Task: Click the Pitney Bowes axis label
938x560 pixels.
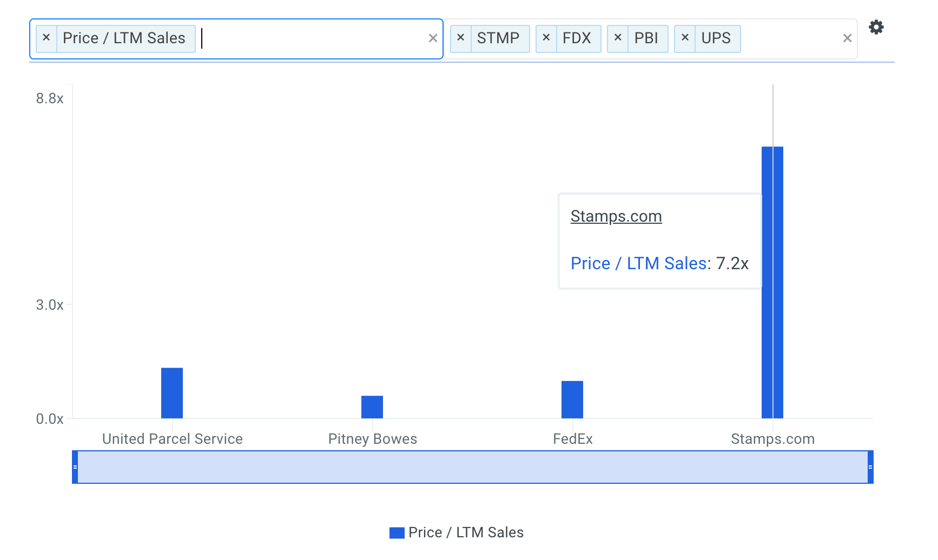Action: tap(373, 439)
